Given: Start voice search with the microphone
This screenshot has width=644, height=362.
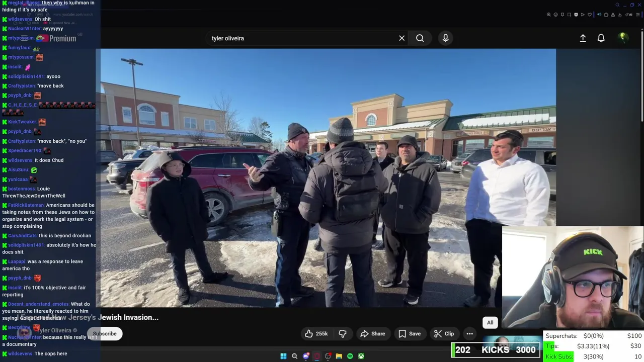Looking at the screenshot, I should point(445,38).
